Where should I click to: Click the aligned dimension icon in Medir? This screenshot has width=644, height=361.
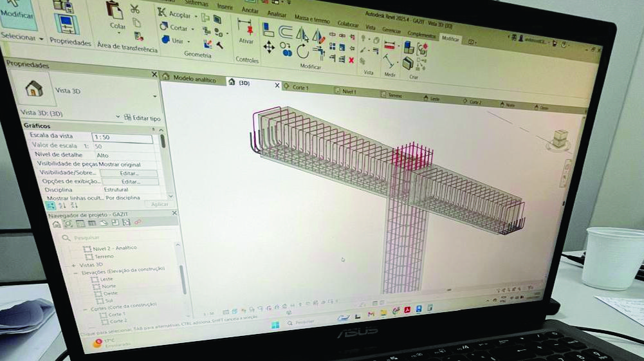(389, 45)
